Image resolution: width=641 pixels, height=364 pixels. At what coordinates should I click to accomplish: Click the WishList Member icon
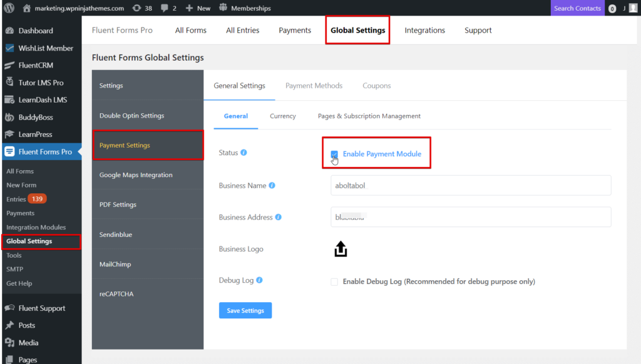[10, 48]
